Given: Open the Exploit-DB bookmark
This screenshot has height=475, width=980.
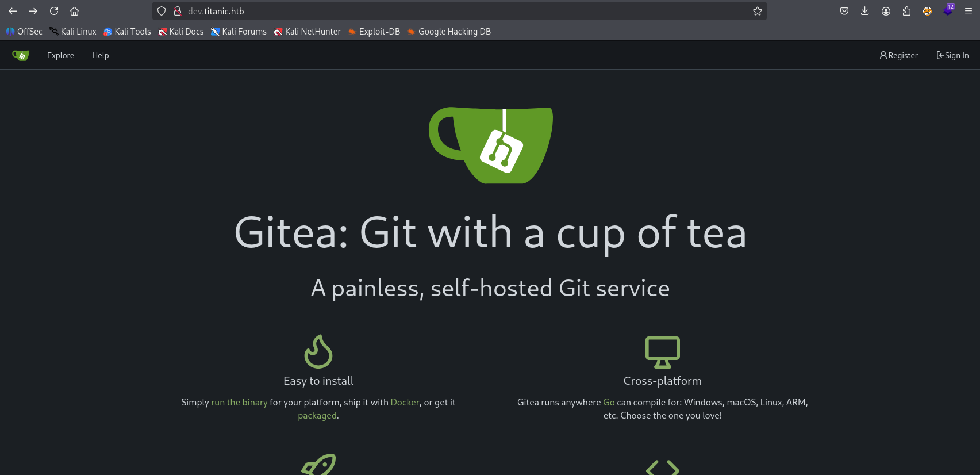Looking at the screenshot, I should tap(374, 32).
